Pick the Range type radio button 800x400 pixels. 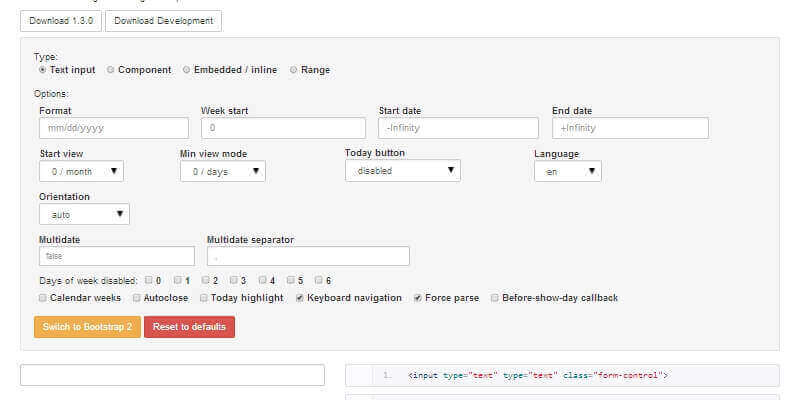pyautogui.click(x=293, y=70)
